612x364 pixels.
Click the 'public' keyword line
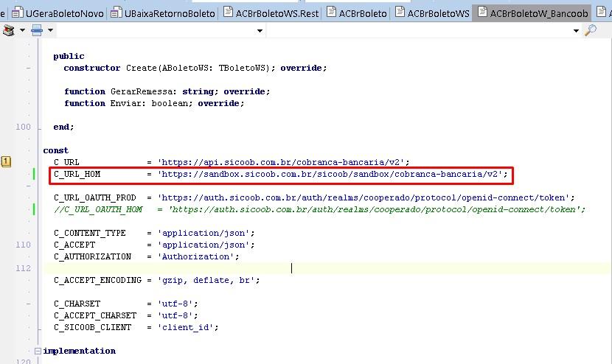(x=69, y=56)
